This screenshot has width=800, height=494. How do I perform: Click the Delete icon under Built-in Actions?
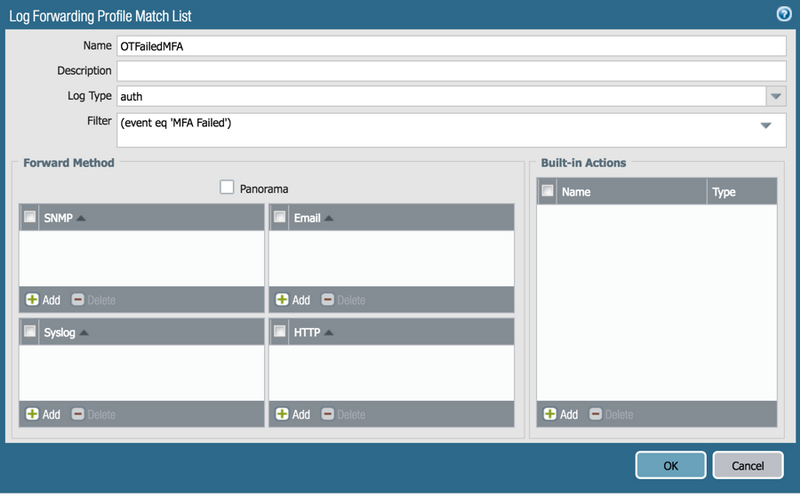click(596, 414)
